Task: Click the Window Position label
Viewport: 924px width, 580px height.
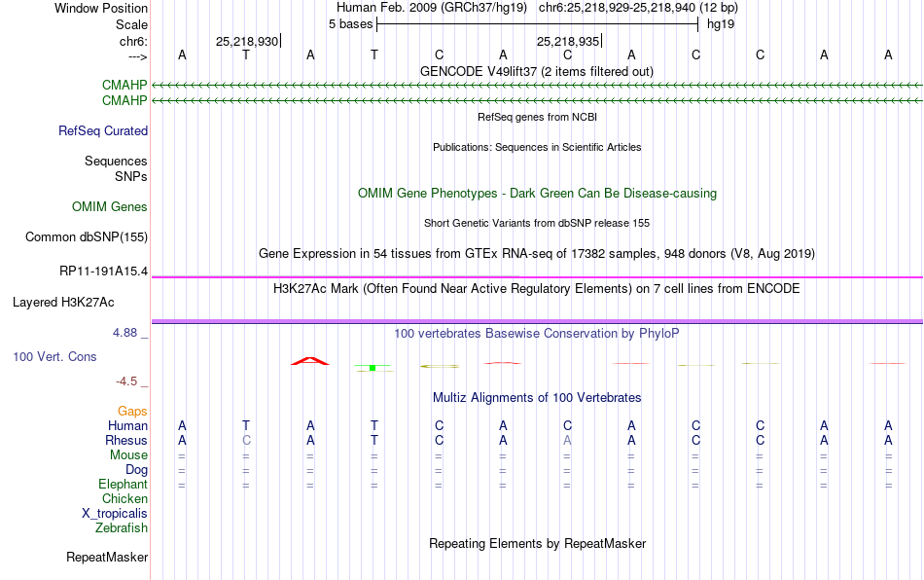Action: point(101,8)
